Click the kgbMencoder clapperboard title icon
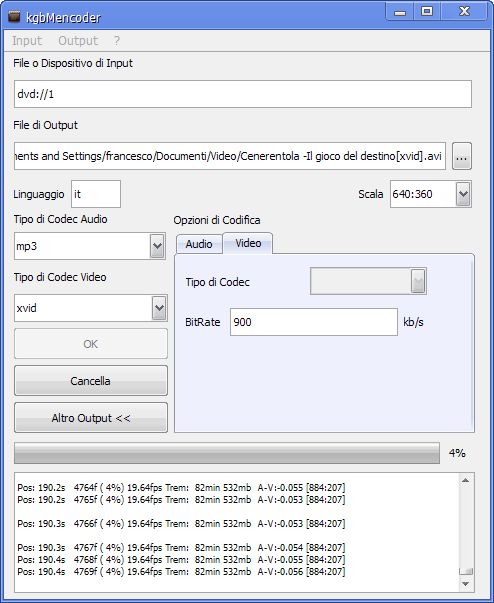494x603 pixels. tap(14, 17)
